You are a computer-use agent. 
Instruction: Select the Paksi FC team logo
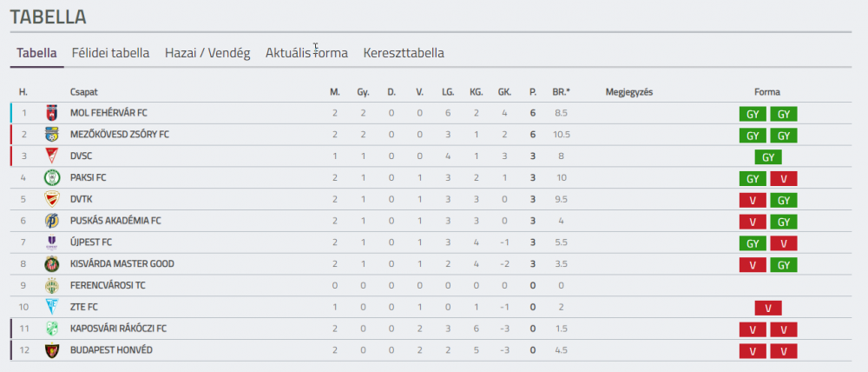tap(51, 178)
